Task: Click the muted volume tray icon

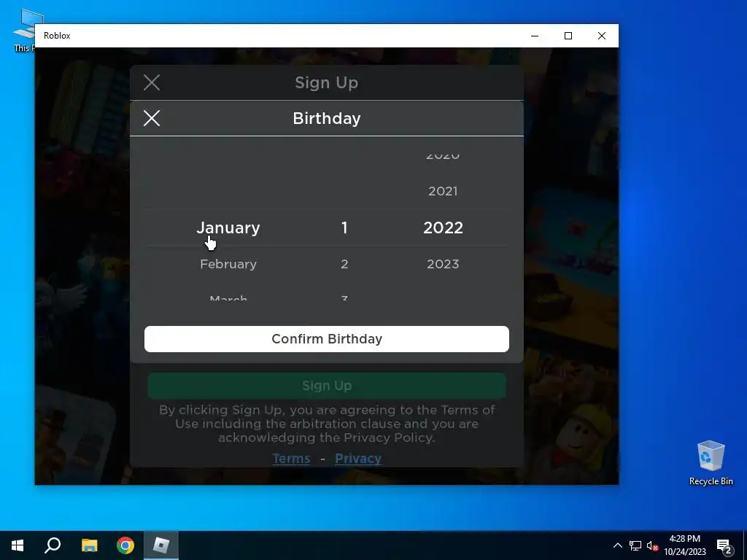Action: coord(652,545)
